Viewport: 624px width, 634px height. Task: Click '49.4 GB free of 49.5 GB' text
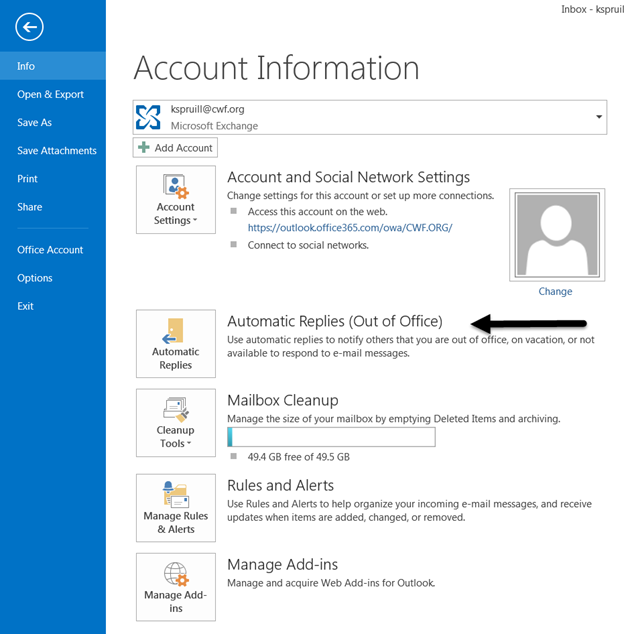pyautogui.click(x=298, y=457)
